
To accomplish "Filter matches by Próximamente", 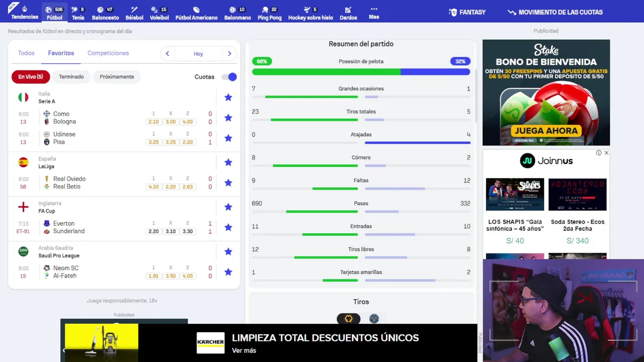I will click(117, 77).
